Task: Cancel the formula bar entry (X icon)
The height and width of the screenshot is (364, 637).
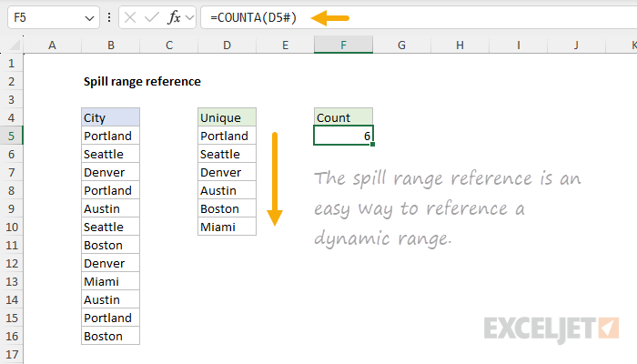Action: 130,17
